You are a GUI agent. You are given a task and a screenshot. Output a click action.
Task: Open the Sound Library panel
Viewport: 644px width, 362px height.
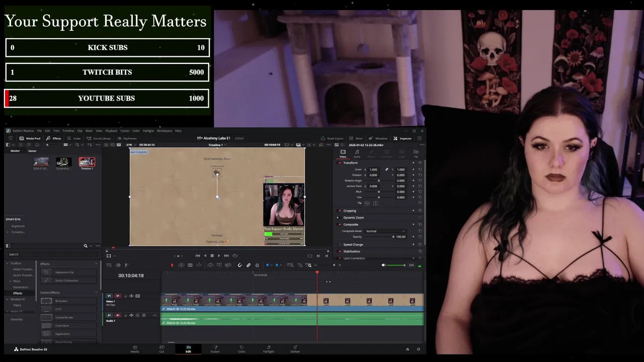click(99, 138)
